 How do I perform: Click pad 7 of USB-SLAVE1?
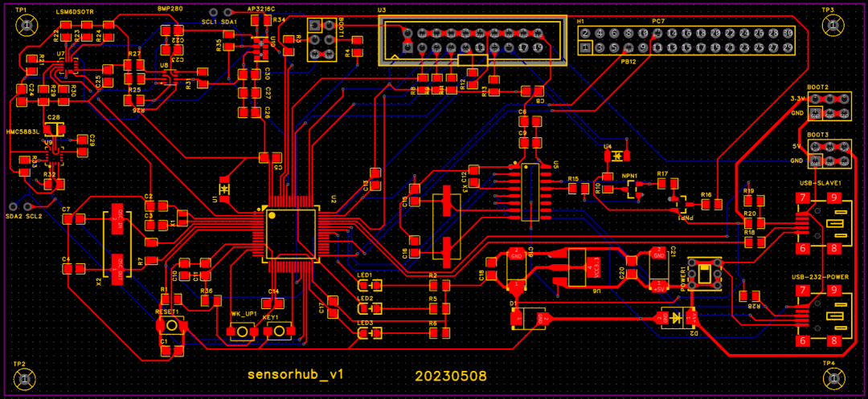pos(803,198)
